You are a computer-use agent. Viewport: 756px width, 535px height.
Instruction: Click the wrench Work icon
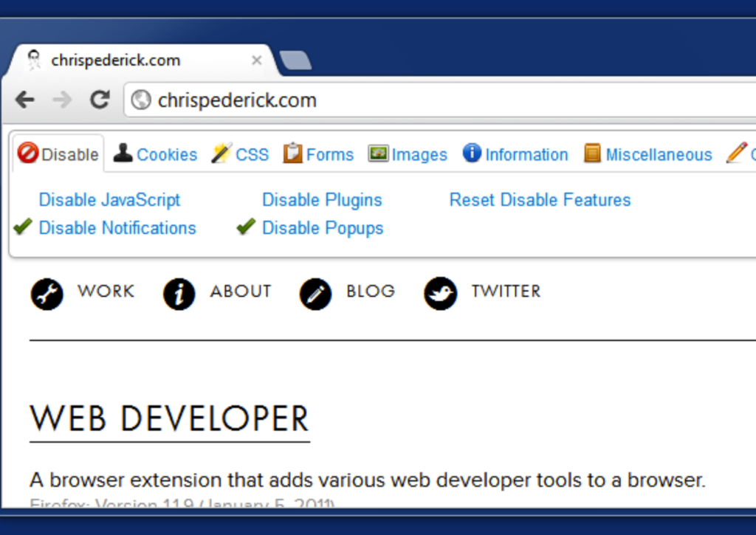(x=47, y=294)
